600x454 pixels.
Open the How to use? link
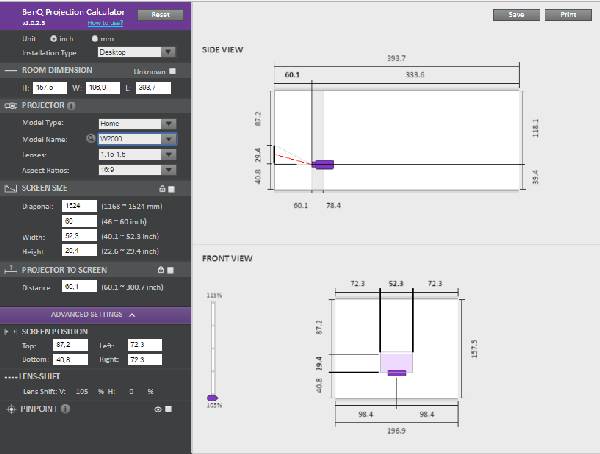pyautogui.click(x=105, y=23)
